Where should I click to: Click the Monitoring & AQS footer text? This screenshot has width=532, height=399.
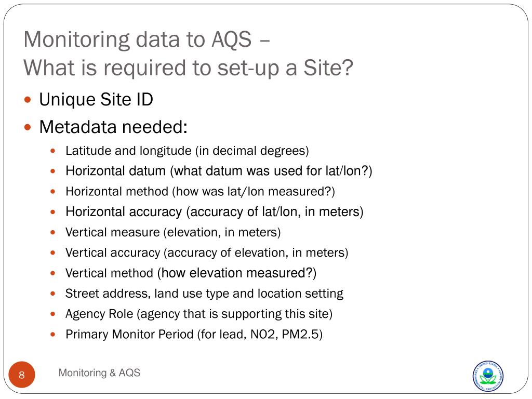click(x=99, y=373)
